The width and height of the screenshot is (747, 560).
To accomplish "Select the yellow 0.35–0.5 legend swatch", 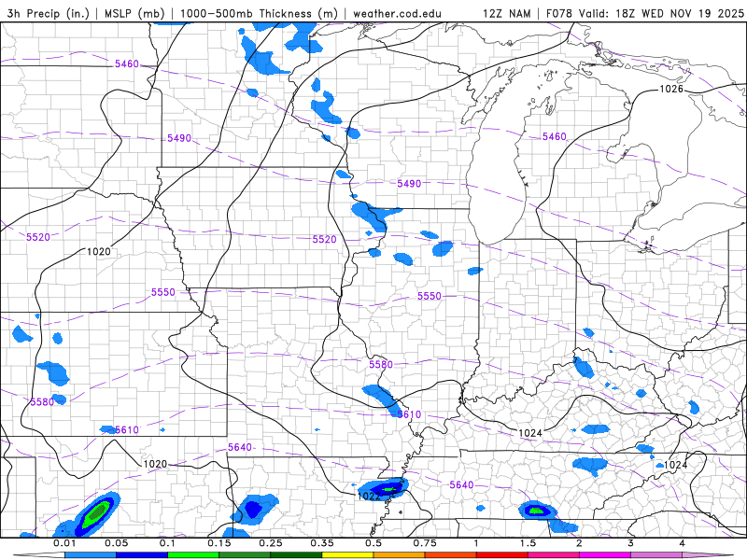I will click(347, 555).
